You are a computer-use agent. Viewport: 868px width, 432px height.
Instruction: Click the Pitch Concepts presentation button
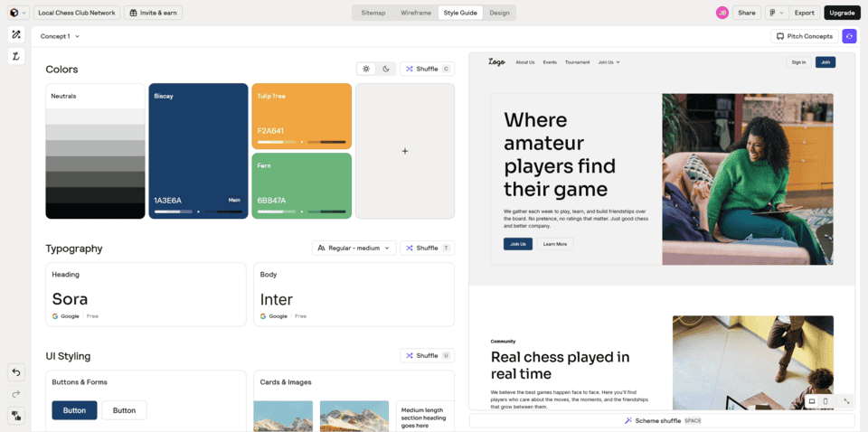pyautogui.click(x=804, y=36)
